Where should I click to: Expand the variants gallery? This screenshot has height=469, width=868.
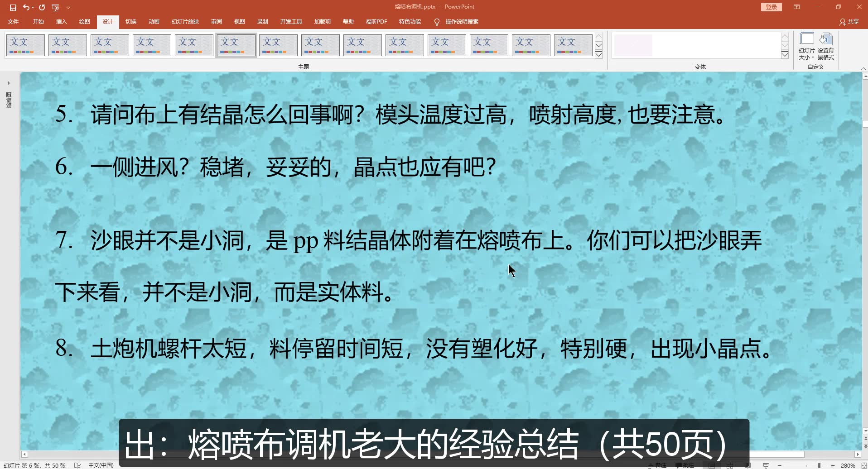785,54
